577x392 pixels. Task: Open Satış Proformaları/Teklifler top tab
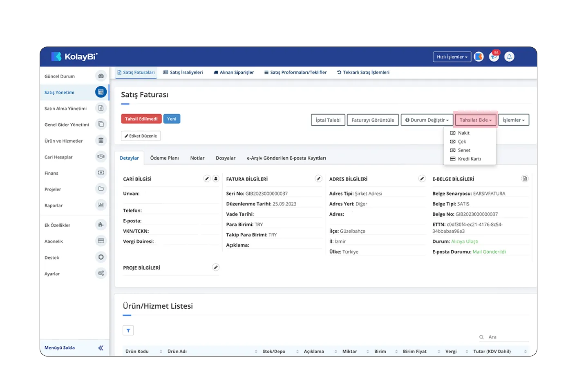pos(295,72)
